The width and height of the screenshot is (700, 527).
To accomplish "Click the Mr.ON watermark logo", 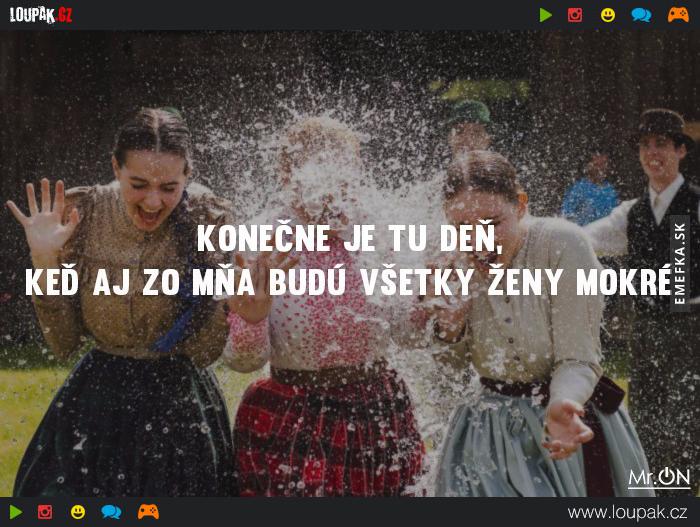I will click(x=659, y=478).
